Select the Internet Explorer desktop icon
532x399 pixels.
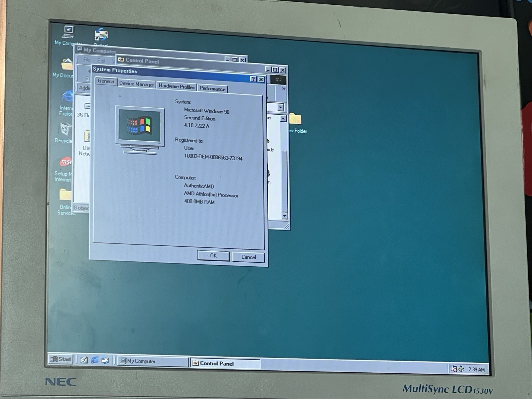67,96
